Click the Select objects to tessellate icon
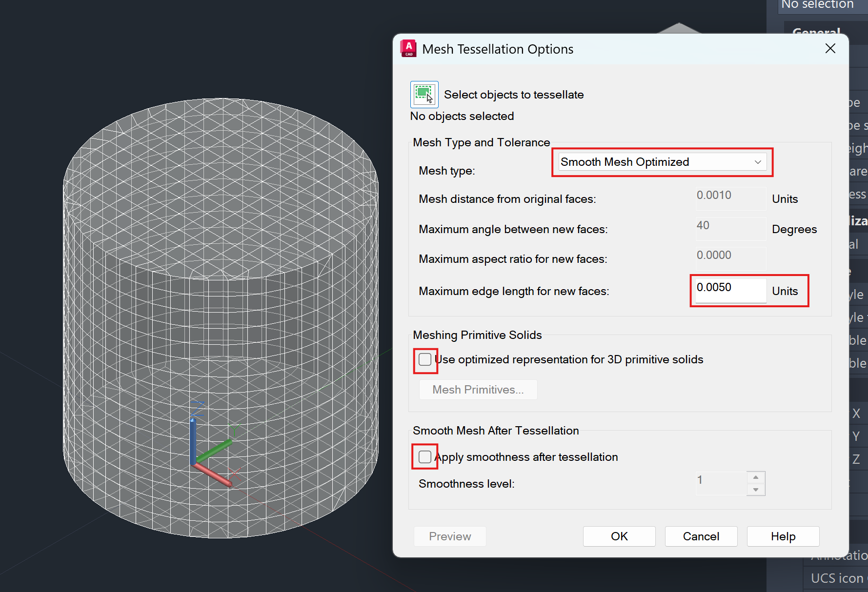Screen dimensions: 868x592 (x=424, y=94)
